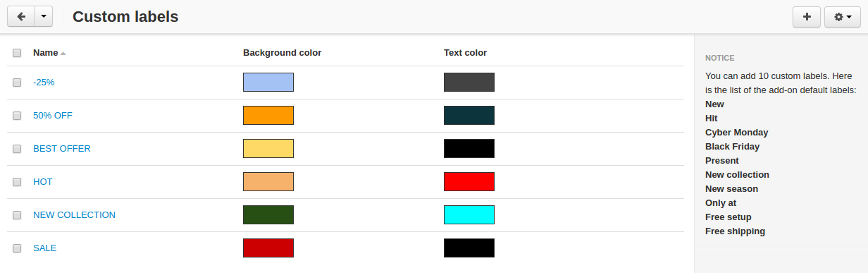The height and width of the screenshot is (273, 868).
Task: Click 'Black Friday' in the default labels list
Action: click(732, 147)
